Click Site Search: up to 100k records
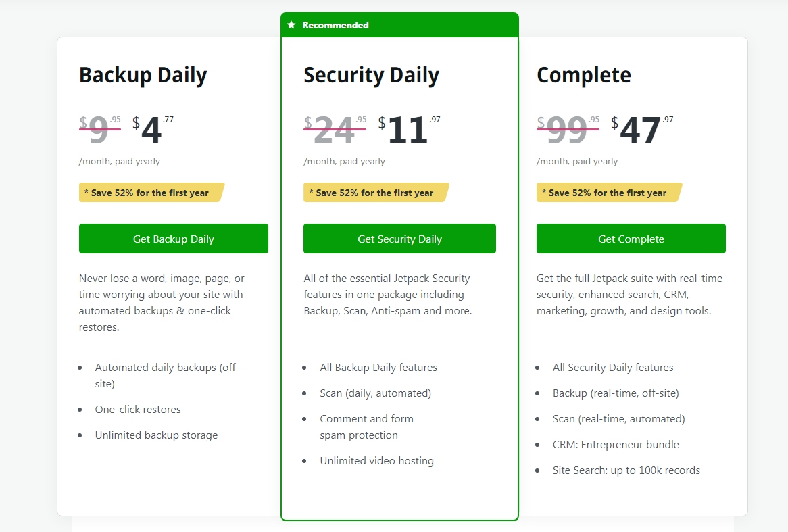This screenshot has width=788, height=532. pos(626,470)
